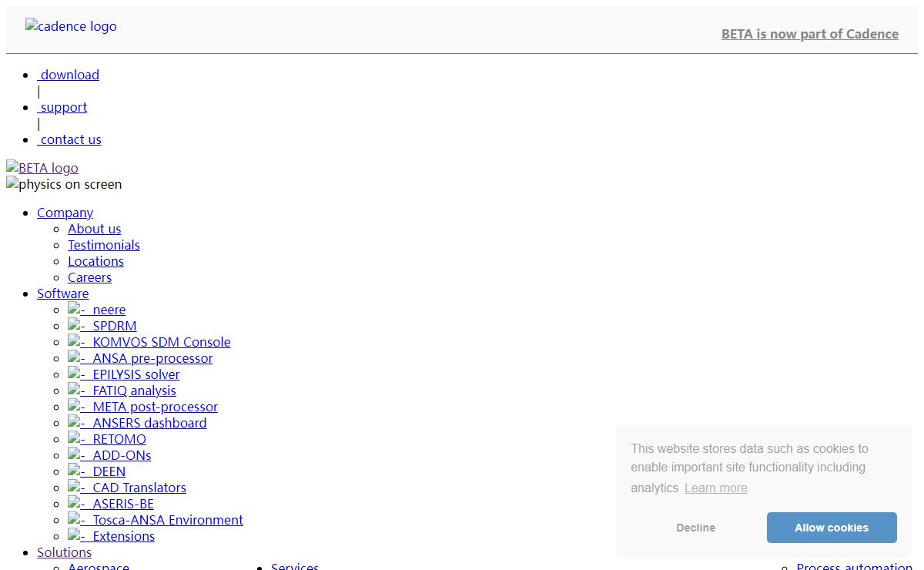Open the contact us link
The image size is (924, 570).
click(x=69, y=139)
